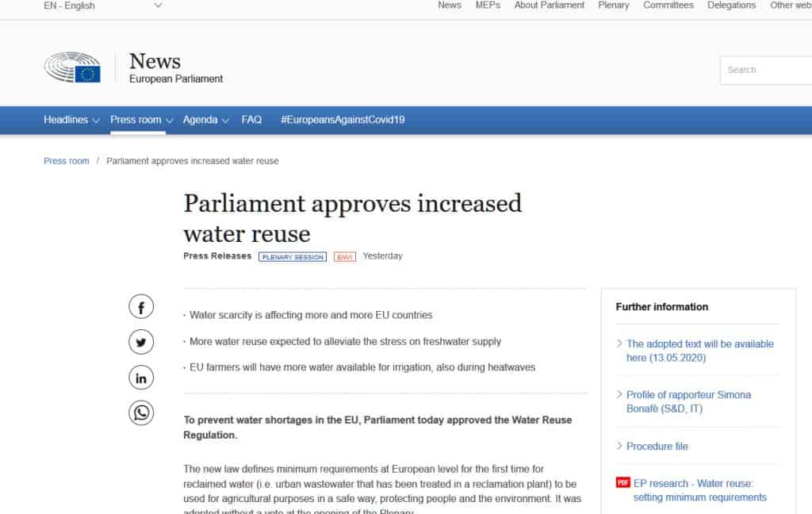Click the ENVI committee tag
The height and width of the screenshot is (514, 812).
click(x=344, y=257)
